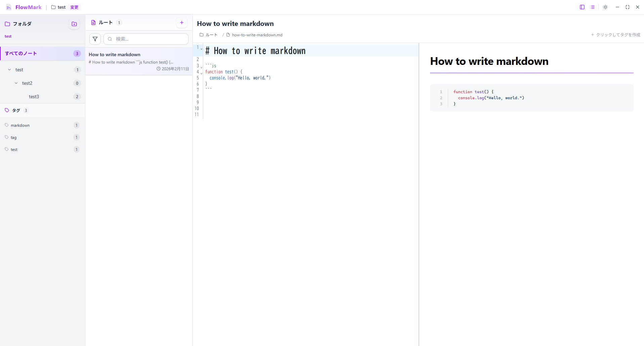The height and width of the screenshot is (346, 644).
Task: Select すべてのノート in the sidebar
Action: tap(21, 53)
